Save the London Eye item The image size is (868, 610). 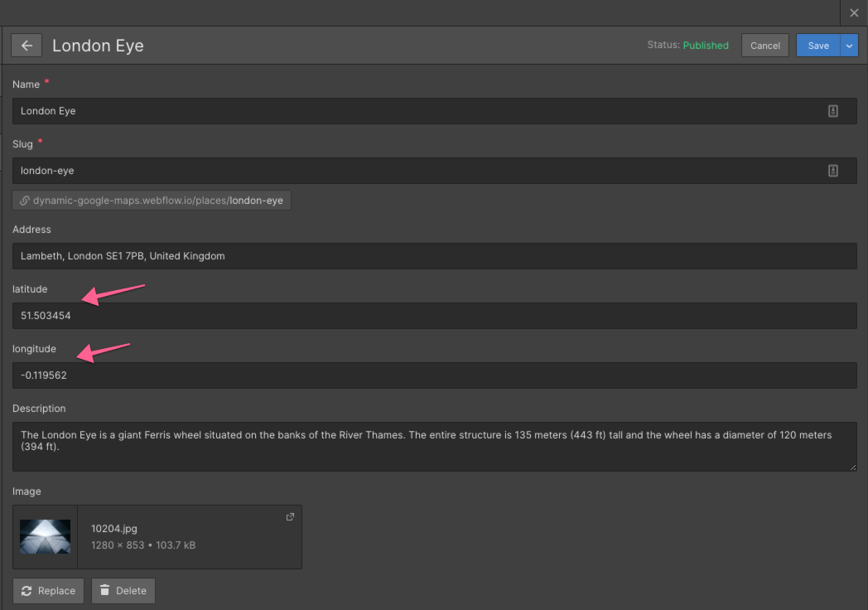818,46
